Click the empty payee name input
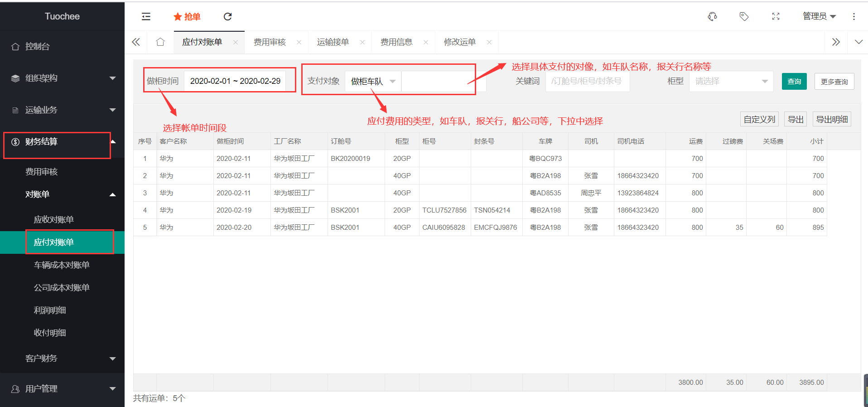This screenshot has height=407, width=868. point(444,81)
